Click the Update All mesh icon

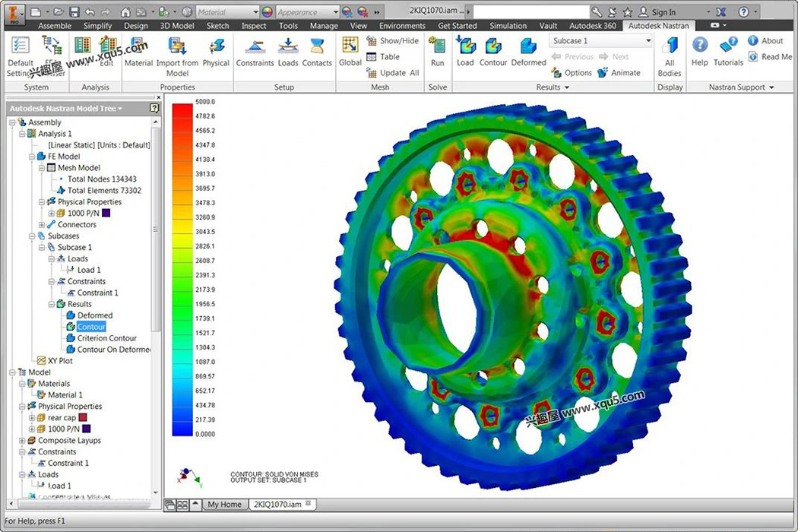click(x=372, y=73)
